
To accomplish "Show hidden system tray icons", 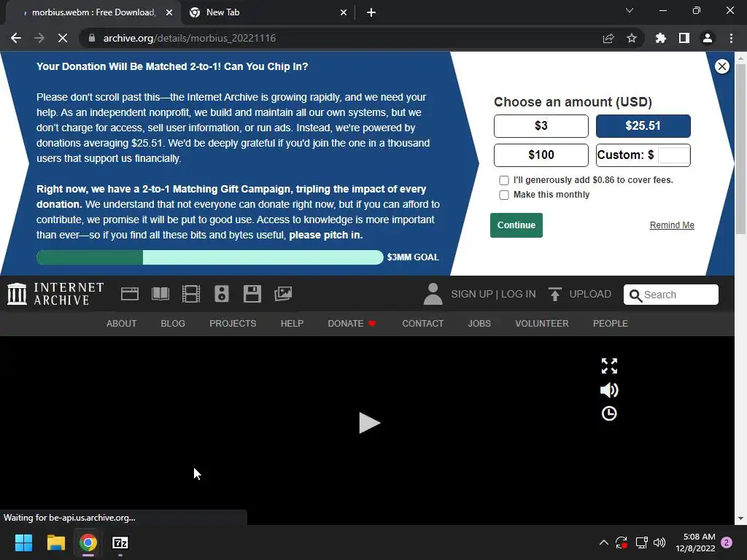I will coord(603,542).
